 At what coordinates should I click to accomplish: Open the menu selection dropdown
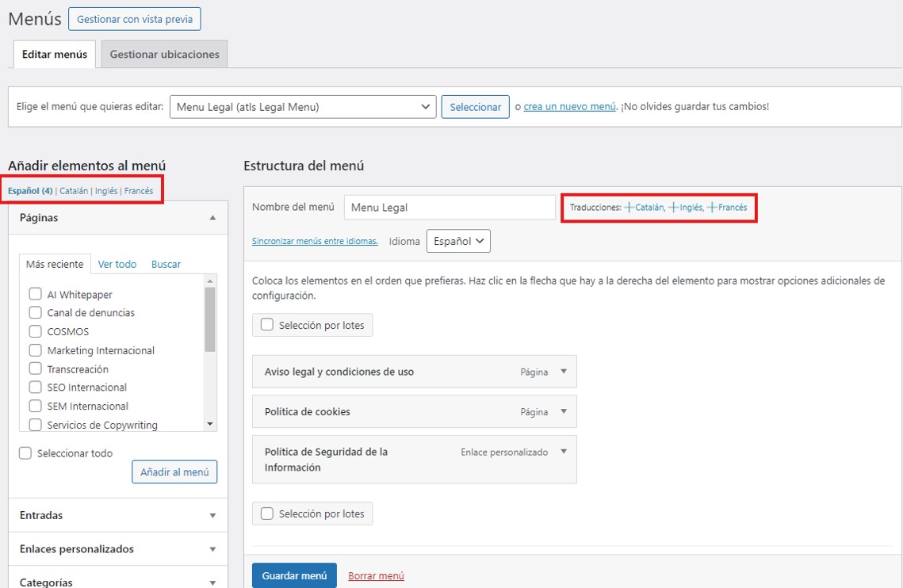coord(303,107)
